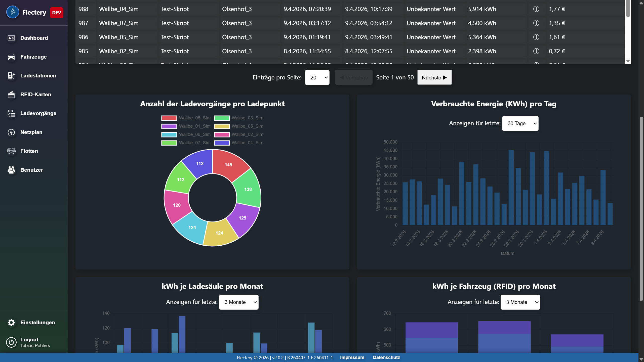
Task: Select the Dashboard icon in the sidebar
Action: pyautogui.click(x=11, y=38)
